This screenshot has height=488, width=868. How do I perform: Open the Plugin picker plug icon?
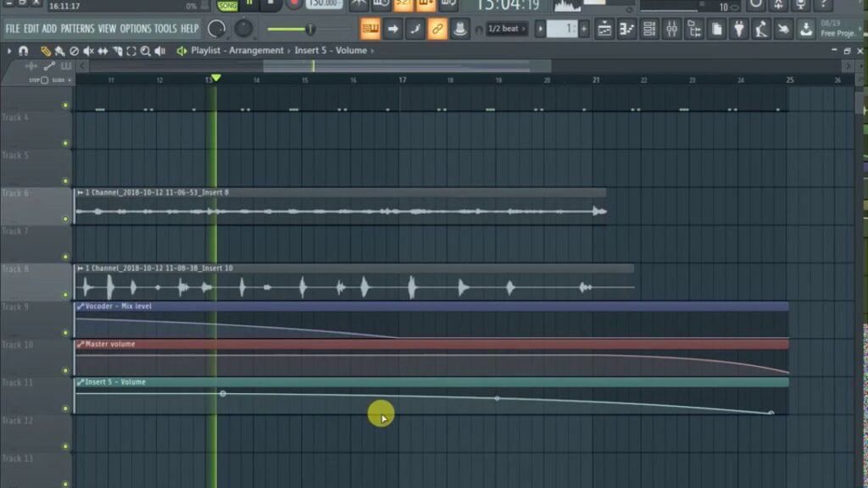(738, 28)
